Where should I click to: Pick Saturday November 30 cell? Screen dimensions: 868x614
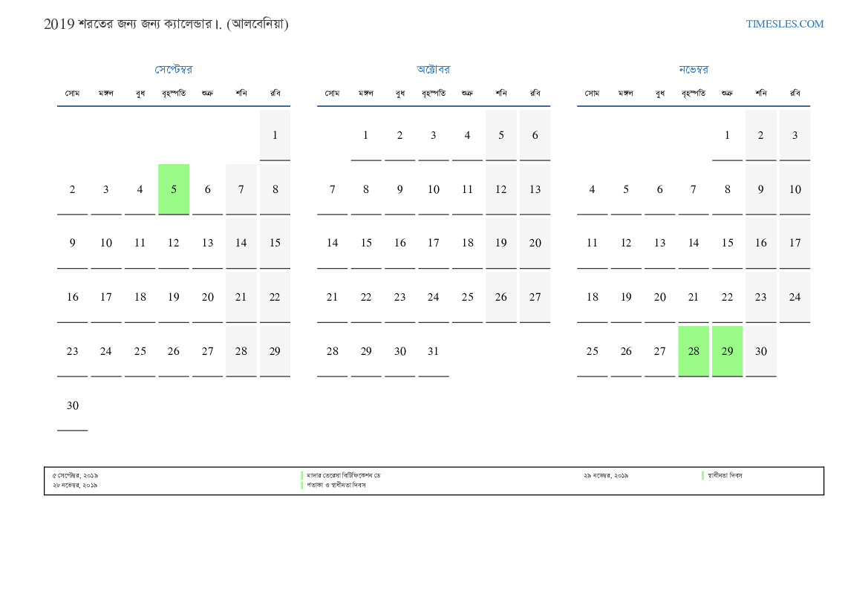point(761,351)
